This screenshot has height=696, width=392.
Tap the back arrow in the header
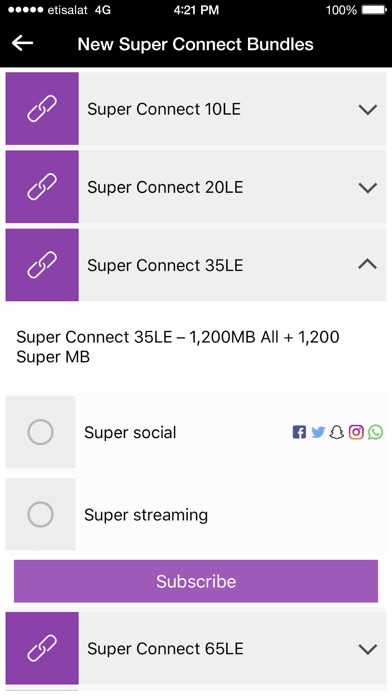[23, 43]
